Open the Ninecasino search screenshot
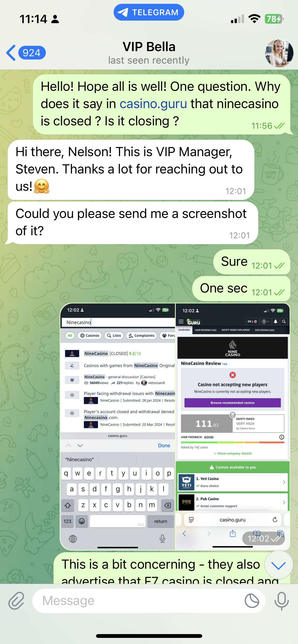The image size is (298, 644). (118, 426)
